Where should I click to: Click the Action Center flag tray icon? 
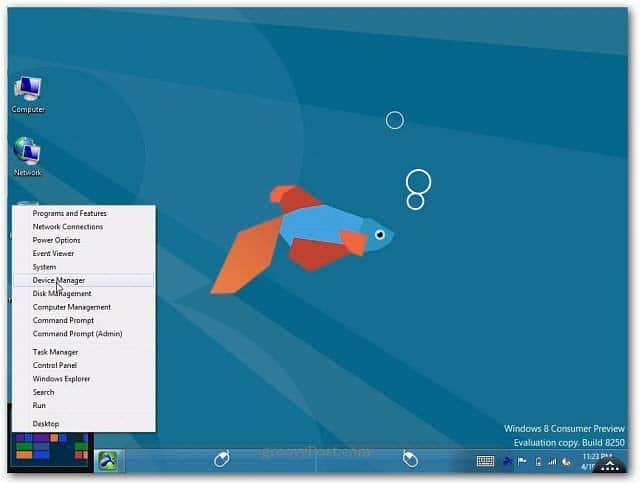tap(522, 462)
